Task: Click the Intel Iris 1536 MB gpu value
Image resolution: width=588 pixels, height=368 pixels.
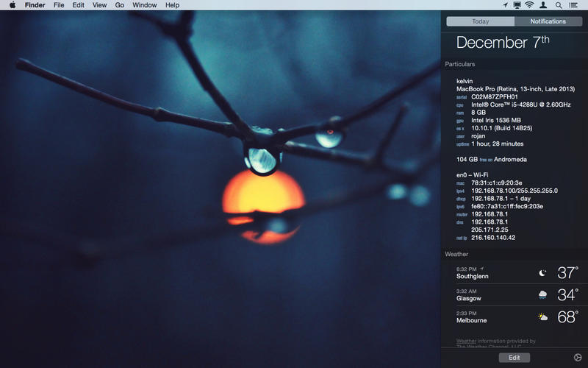Action: coord(496,121)
